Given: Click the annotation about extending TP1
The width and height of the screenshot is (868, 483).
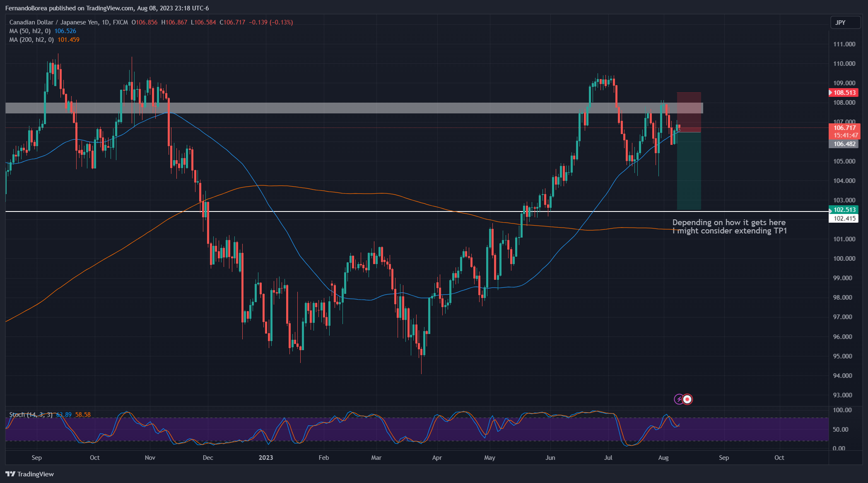Looking at the screenshot, I should click(x=730, y=227).
